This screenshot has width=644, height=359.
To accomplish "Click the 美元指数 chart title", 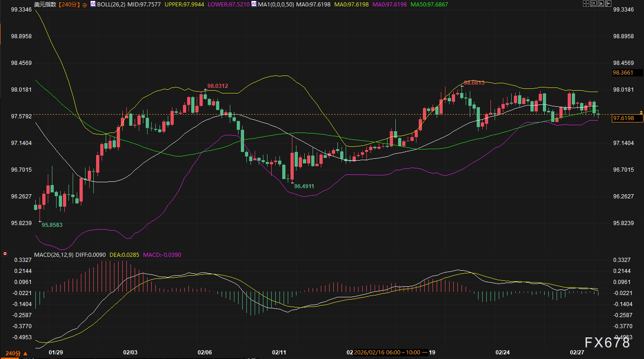I will pyautogui.click(x=46, y=5).
